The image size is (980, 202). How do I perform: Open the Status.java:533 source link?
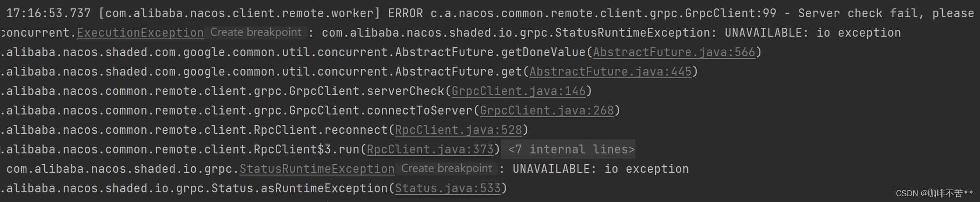(x=448, y=188)
